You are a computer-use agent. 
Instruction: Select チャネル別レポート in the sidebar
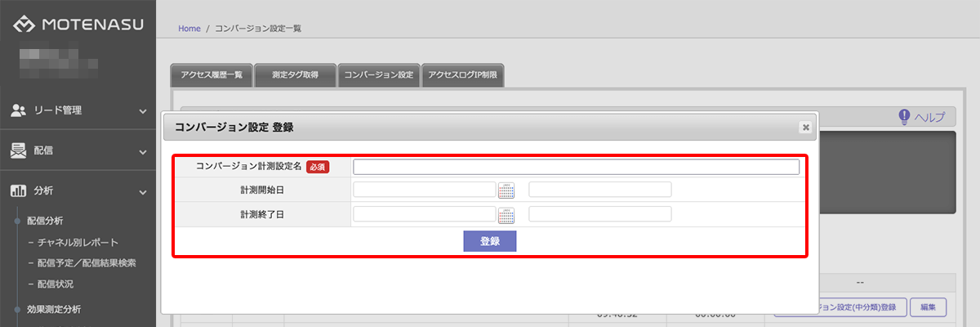tap(77, 242)
